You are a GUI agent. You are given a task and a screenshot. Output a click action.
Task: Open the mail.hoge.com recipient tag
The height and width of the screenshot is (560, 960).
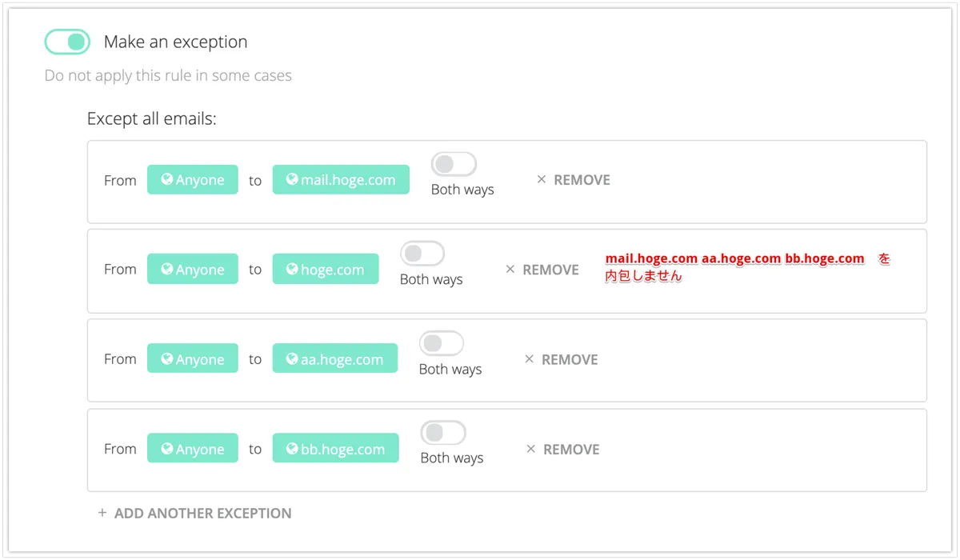click(341, 180)
